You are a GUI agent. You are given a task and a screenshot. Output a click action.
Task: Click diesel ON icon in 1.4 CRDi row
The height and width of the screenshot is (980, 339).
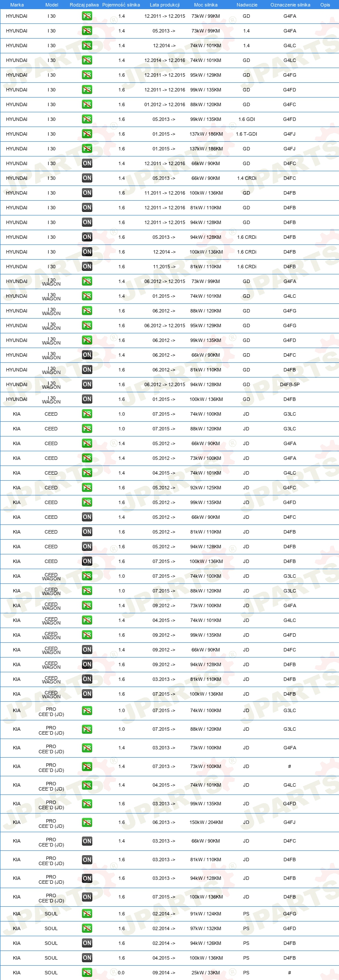tap(87, 178)
